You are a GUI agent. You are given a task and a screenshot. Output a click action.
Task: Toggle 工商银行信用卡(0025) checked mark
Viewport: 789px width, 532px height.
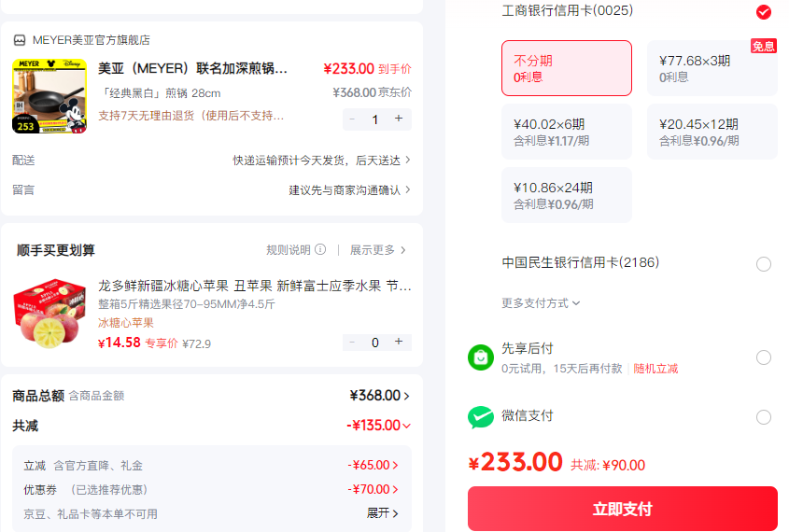[x=764, y=11]
